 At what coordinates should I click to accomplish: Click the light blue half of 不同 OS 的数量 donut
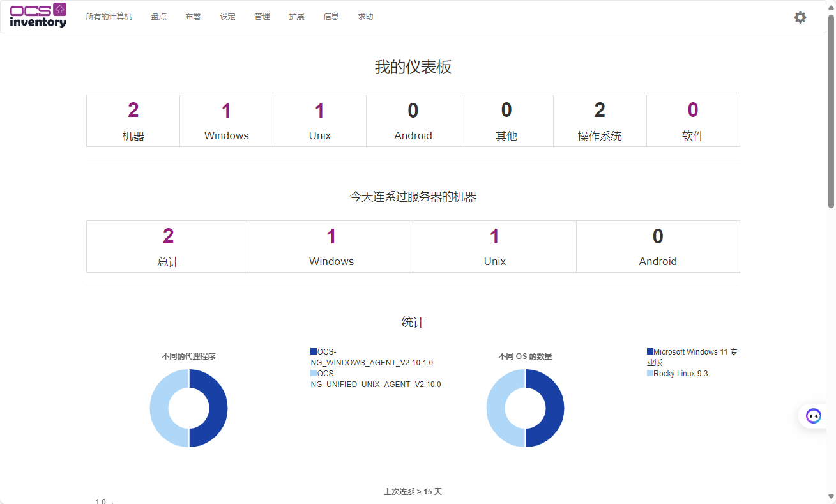pos(496,408)
